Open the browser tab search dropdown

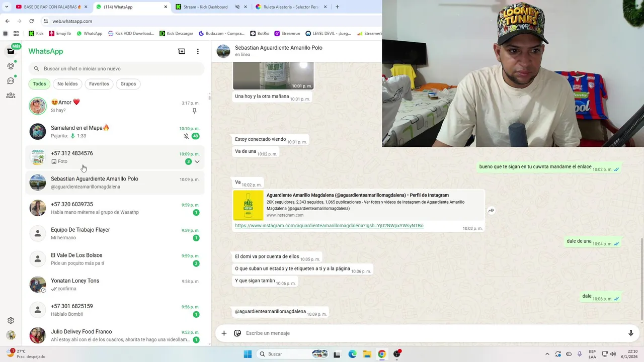point(6,7)
